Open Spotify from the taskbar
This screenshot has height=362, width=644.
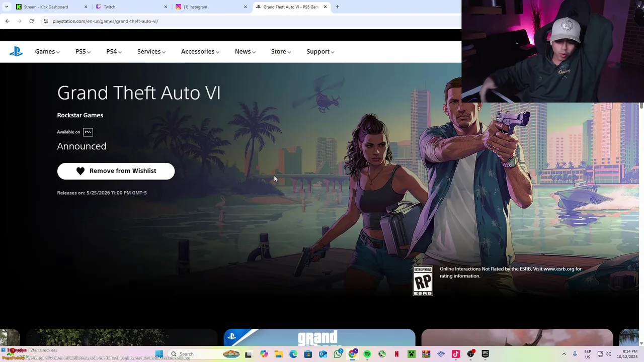click(367, 354)
